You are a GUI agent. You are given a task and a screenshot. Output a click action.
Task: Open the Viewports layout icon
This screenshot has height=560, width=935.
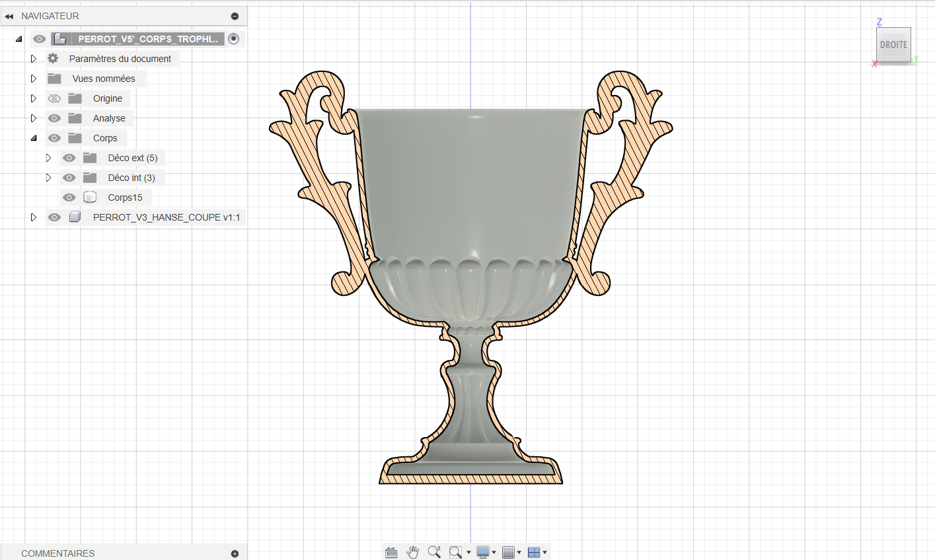(534, 552)
